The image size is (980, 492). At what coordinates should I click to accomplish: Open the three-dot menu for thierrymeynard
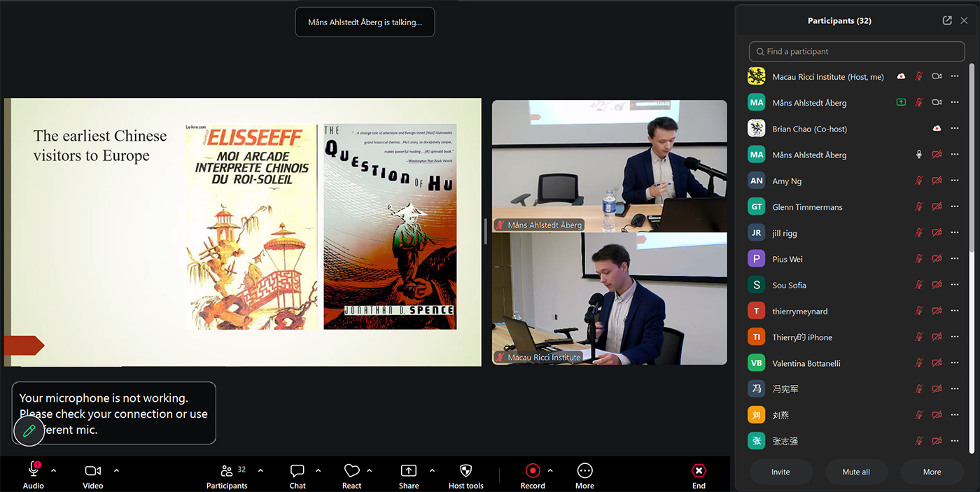point(955,311)
